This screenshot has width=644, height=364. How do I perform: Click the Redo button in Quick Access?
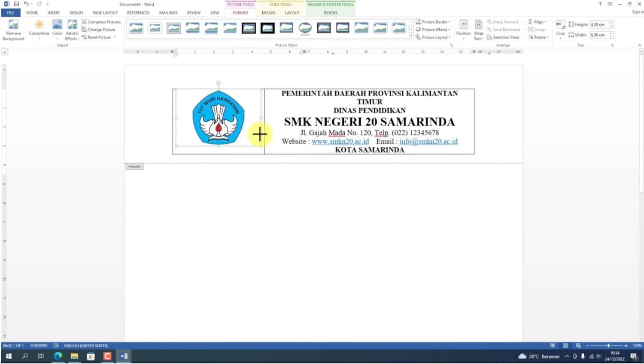(x=39, y=4)
